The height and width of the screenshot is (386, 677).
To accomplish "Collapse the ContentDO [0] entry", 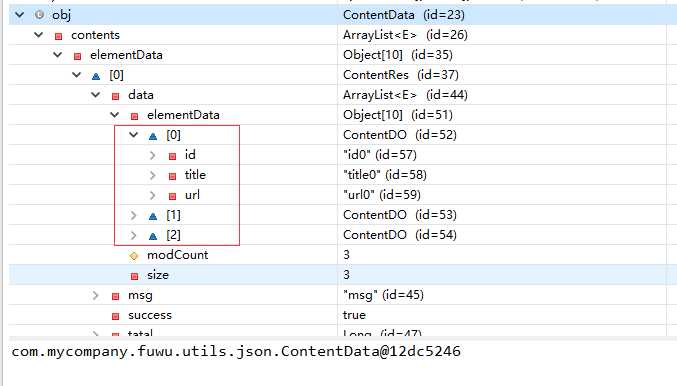I will [133, 135].
